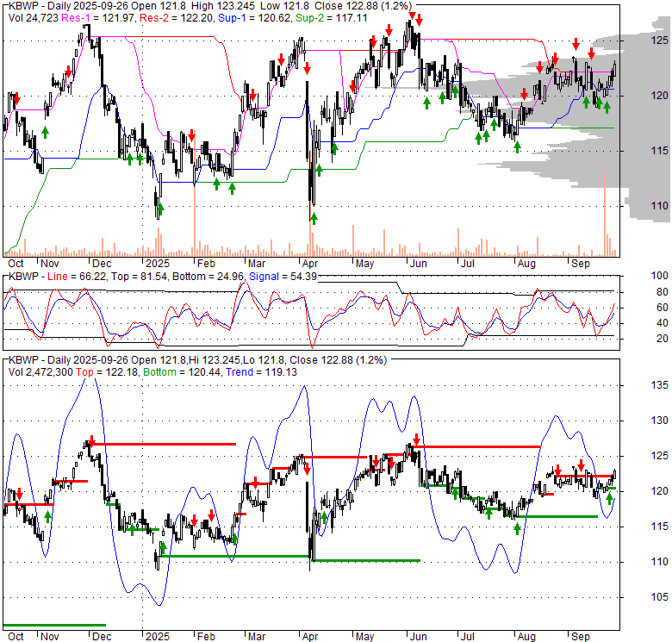672x642 pixels.
Task: Click the 'Signal = 54.39' label
Action: pyautogui.click(x=283, y=277)
